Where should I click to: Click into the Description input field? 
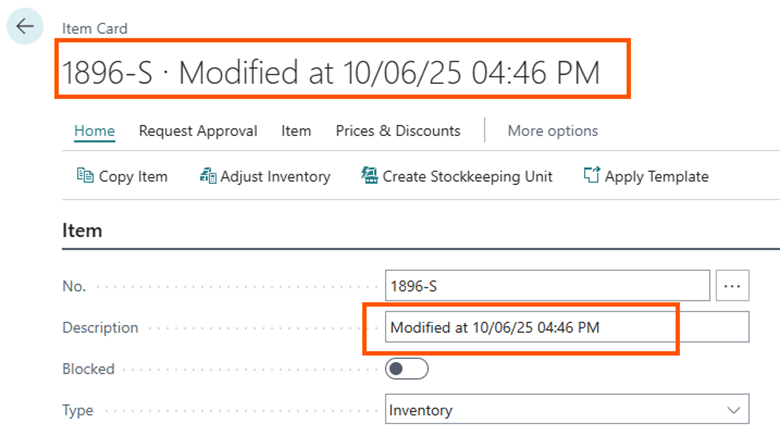[x=566, y=327]
